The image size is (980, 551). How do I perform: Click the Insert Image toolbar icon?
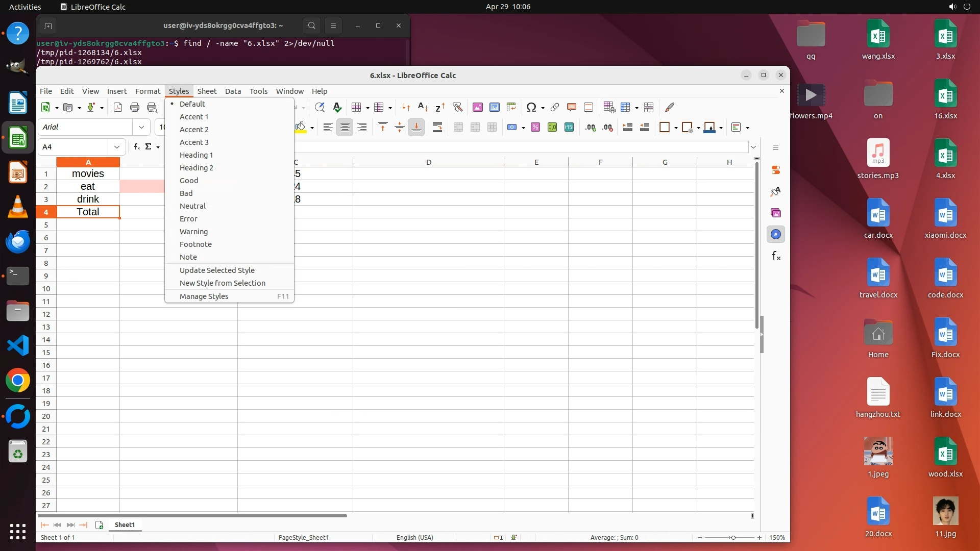point(478,107)
